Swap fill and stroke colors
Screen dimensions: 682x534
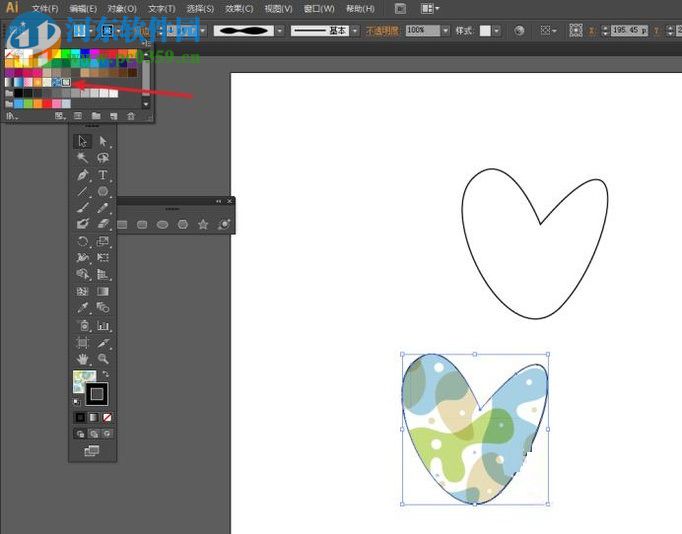click(105, 374)
